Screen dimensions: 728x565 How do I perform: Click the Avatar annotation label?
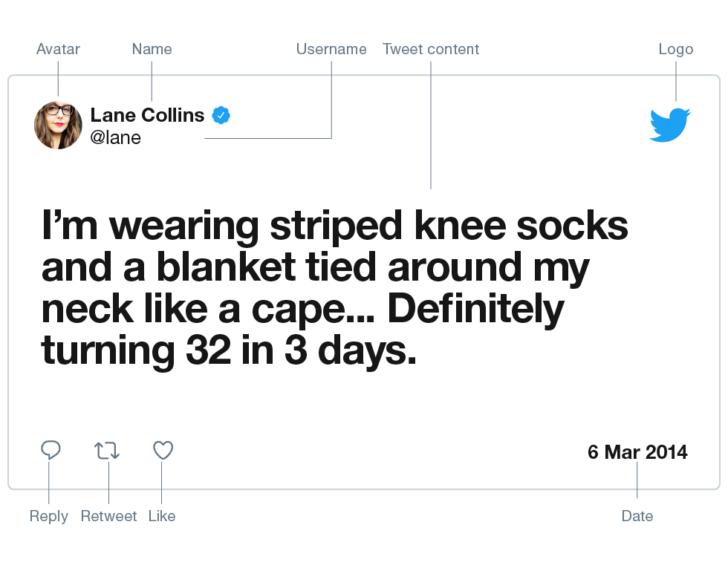click(58, 49)
